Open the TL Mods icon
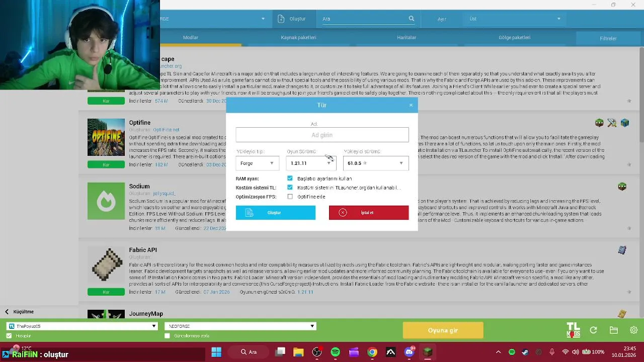The height and width of the screenshot is (362, 644). coord(573,330)
